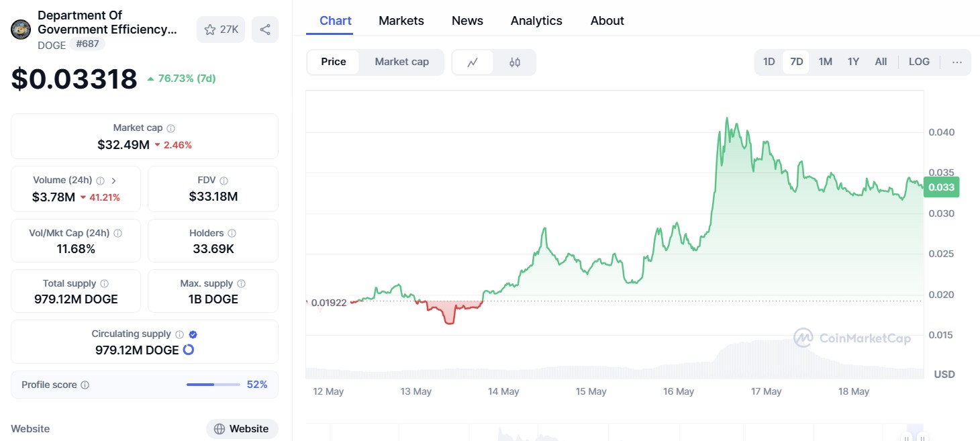This screenshot has width=980, height=441.
Task: Select the 1M time range button
Action: [x=825, y=62]
